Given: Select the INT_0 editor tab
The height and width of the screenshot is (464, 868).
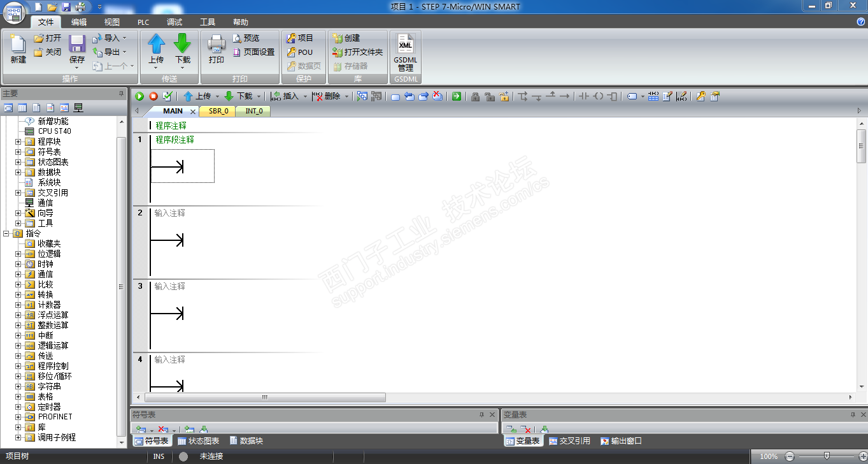Looking at the screenshot, I should 254,111.
